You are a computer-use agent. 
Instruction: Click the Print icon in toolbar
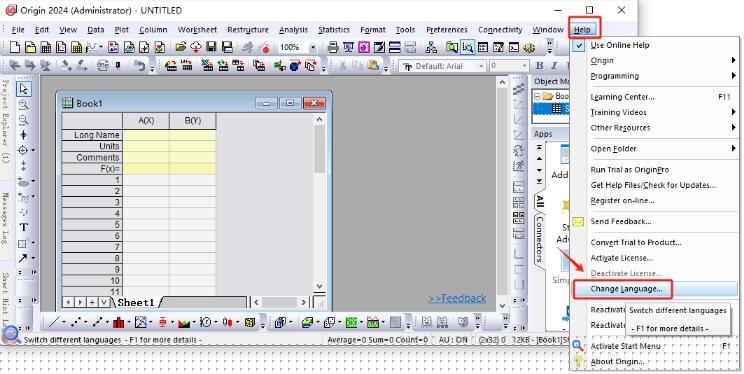pyautogui.click(x=333, y=47)
